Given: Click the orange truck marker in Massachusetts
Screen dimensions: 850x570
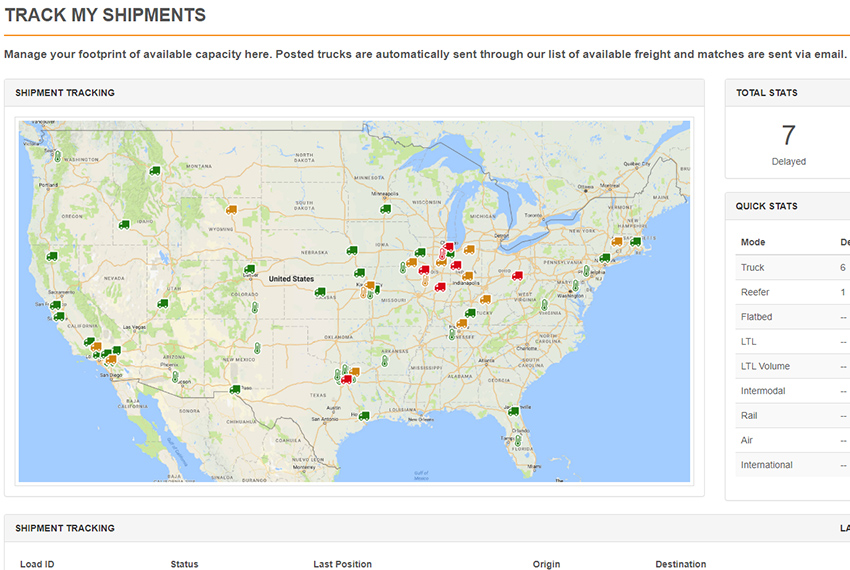Looking at the screenshot, I should pyautogui.click(x=617, y=241).
